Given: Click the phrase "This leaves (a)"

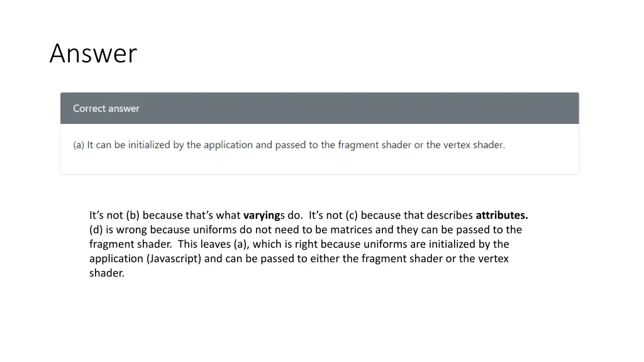Looking at the screenshot, I should 214,244.
